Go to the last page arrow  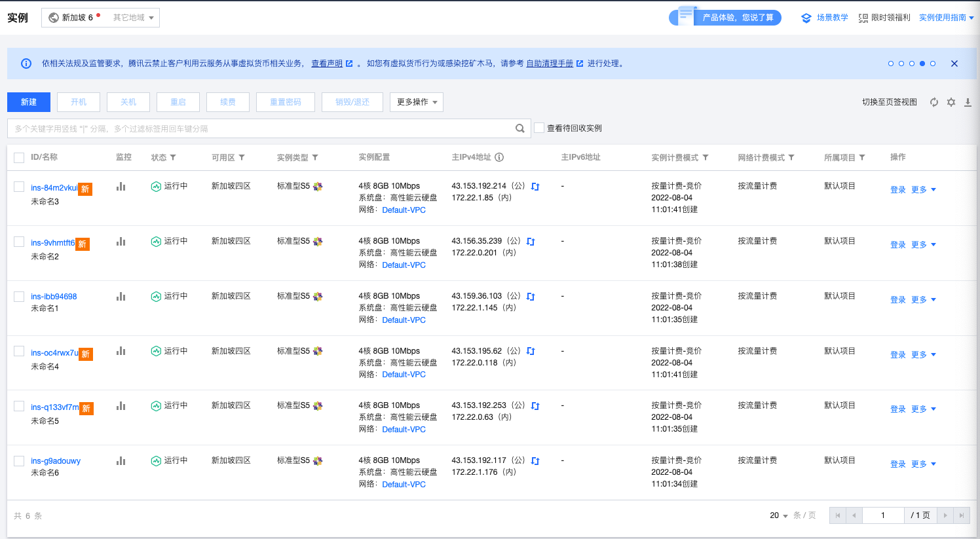point(962,515)
